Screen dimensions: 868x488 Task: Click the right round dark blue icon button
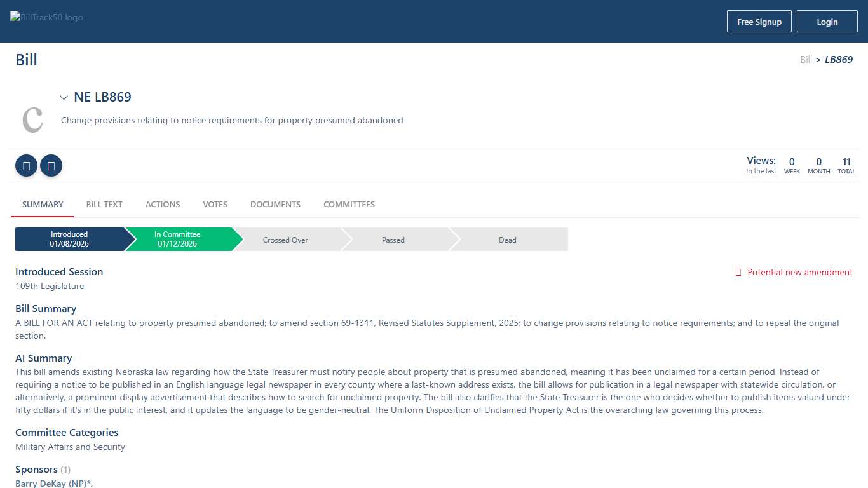pos(51,166)
